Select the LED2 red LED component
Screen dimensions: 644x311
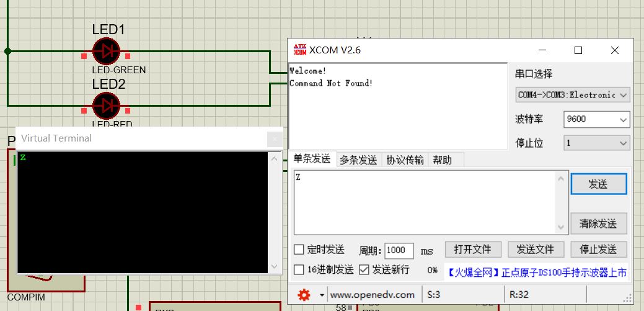(106, 106)
